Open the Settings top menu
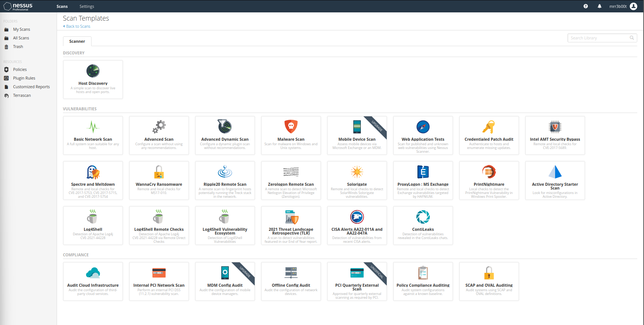The image size is (644, 325). coord(87,6)
